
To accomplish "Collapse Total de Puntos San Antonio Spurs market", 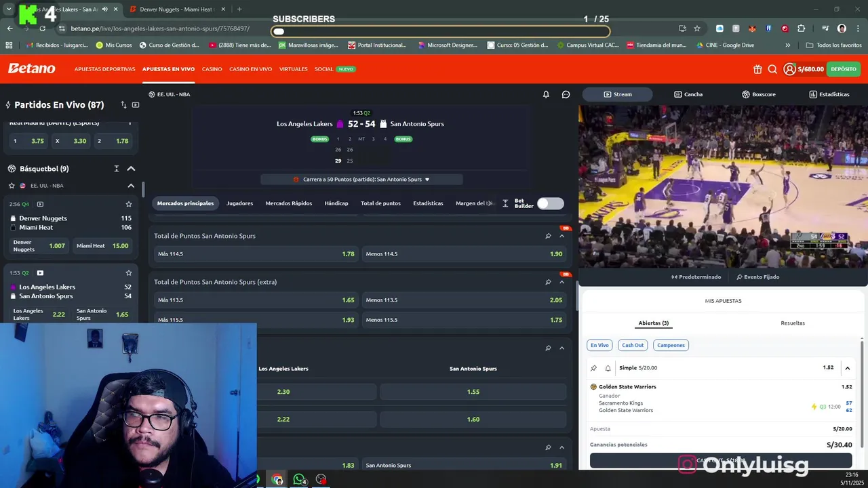I will pos(561,236).
